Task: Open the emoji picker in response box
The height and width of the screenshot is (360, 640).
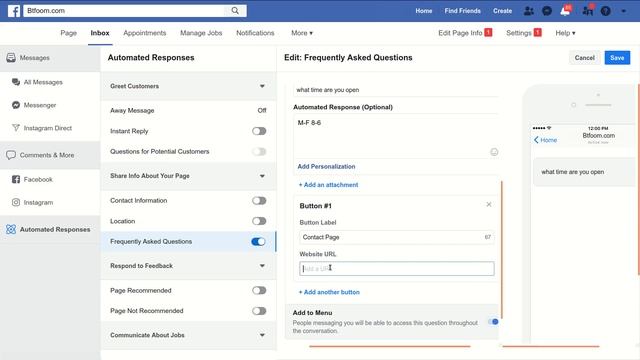Action: pyautogui.click(x=494, y=152)
